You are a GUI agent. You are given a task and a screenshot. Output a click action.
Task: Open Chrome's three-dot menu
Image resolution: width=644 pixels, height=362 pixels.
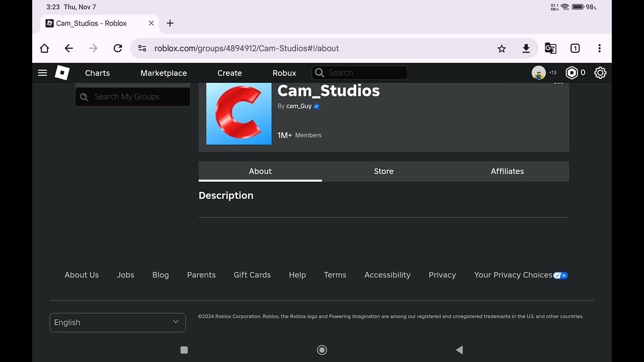click(x=599, y=48)
